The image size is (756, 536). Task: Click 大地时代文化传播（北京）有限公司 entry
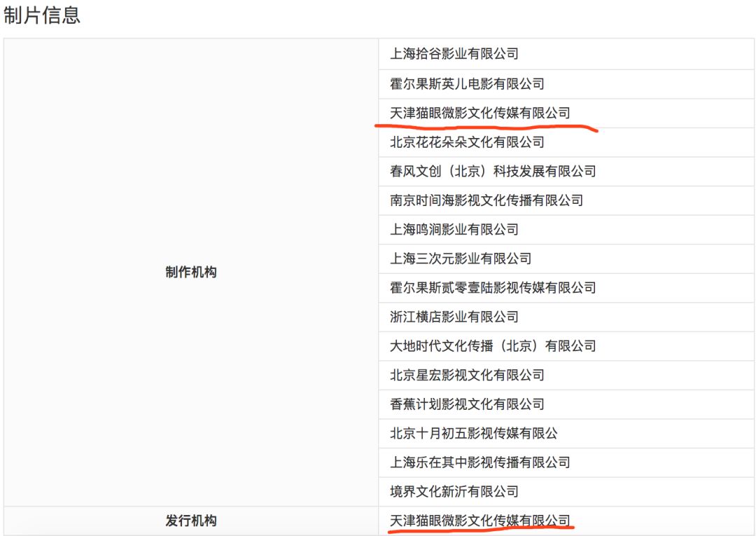tap(493, 346)
